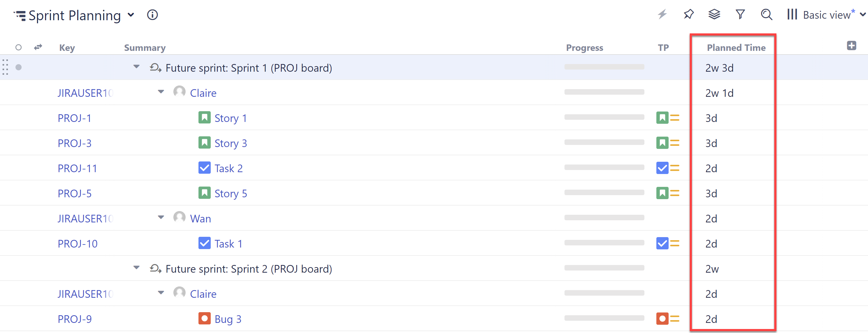
Task: Open issue link PROJ-11
Action: coord(77,168)
